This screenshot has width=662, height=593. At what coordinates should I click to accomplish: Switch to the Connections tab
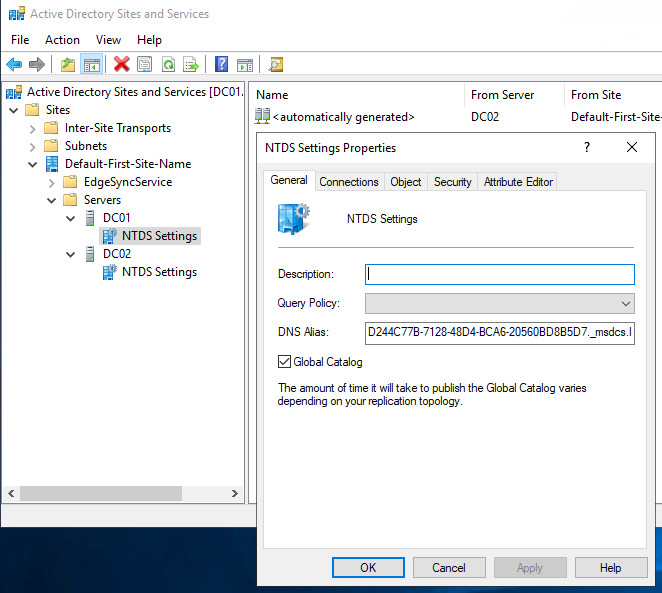[349, 182]
